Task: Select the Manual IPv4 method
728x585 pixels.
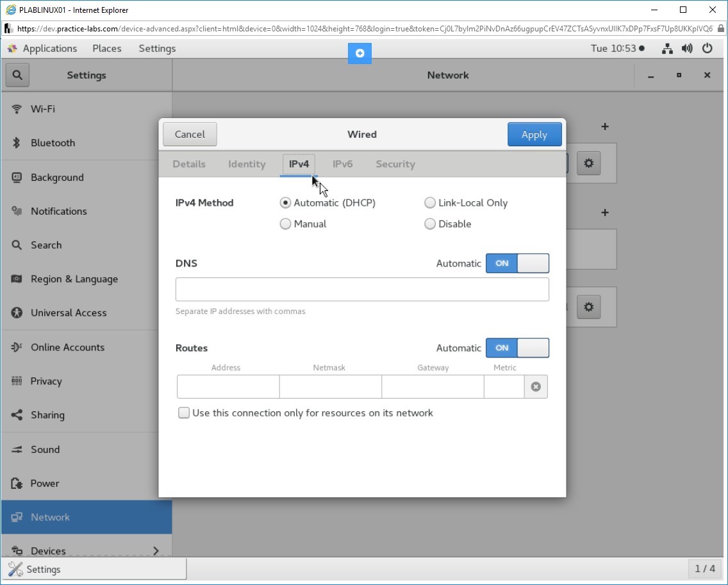Action: (x=286, y=224)
